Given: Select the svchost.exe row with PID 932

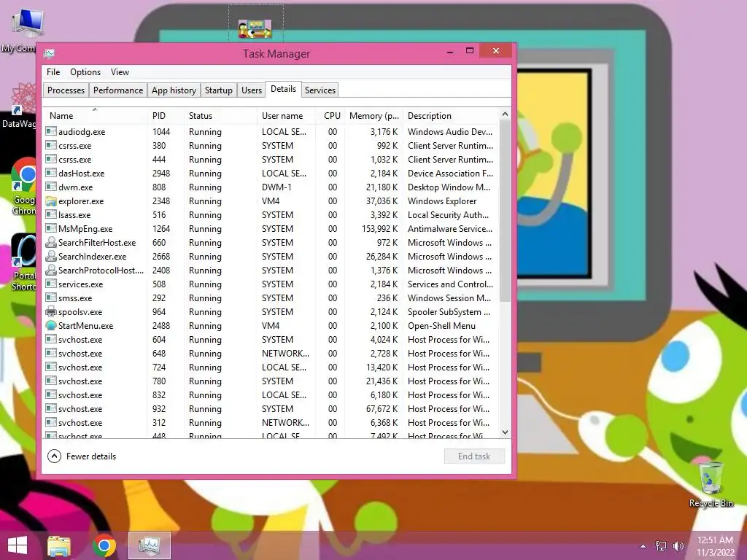Looking at the screenshot, I should tap(270, 408).
